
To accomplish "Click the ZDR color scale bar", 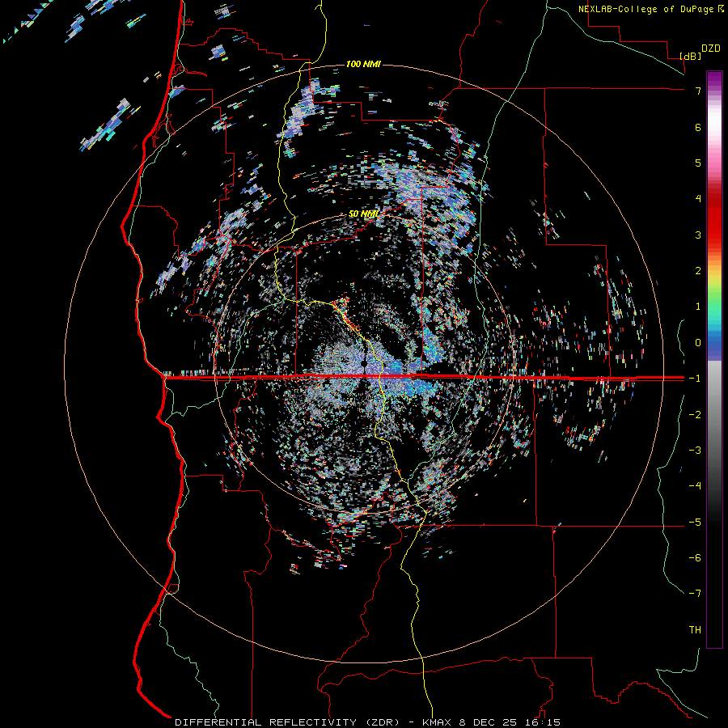I will coord(714,359).
